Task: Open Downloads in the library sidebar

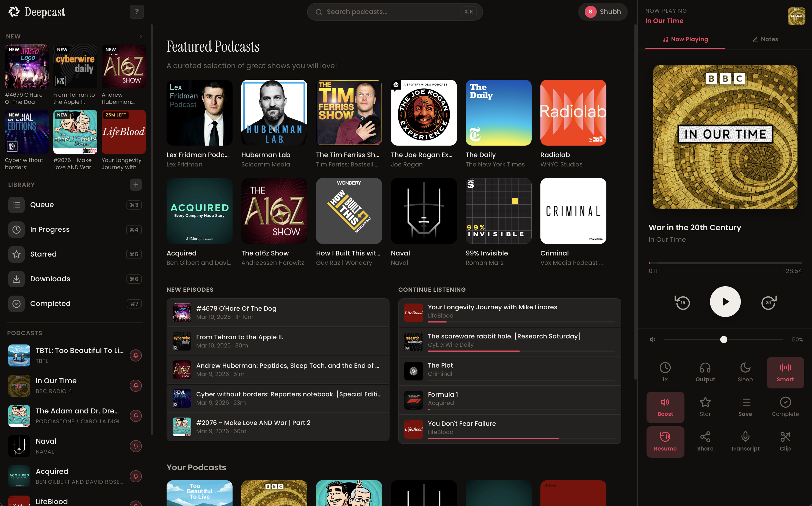Action: coord(50,279)
